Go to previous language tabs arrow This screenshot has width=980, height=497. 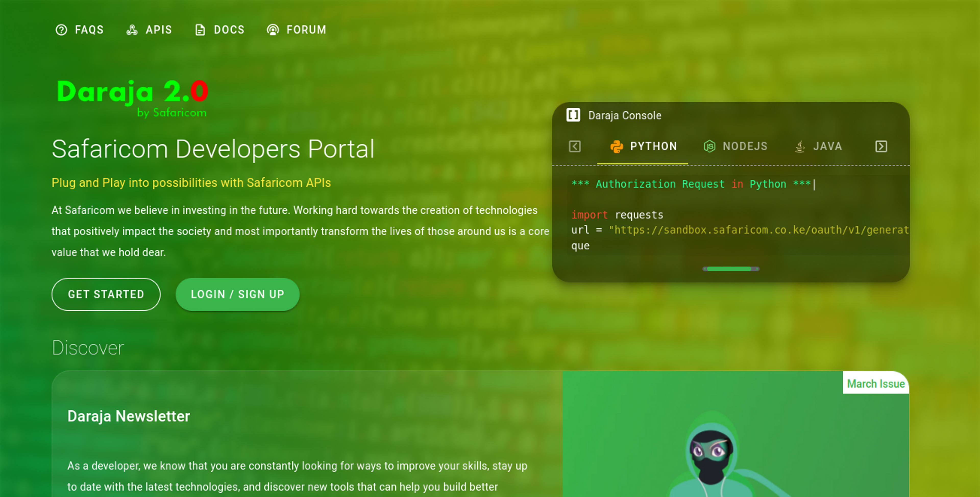[x=575, y=147]
